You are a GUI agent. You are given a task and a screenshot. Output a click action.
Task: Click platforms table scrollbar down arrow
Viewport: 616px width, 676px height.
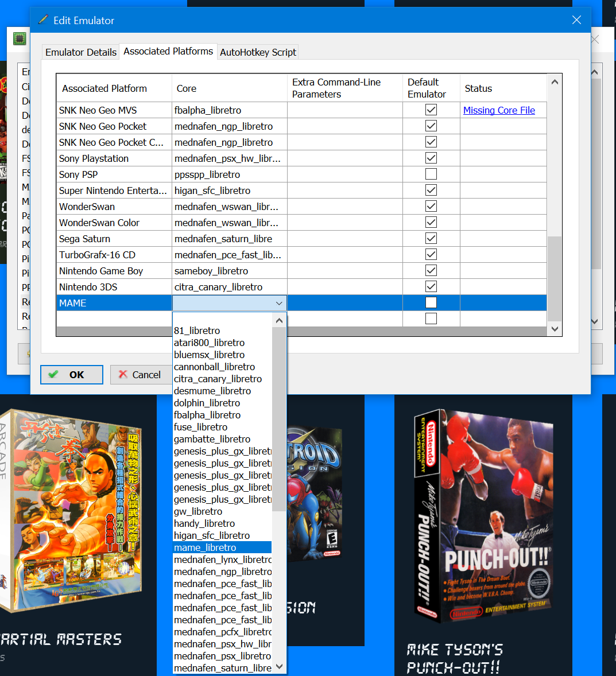point(555,329)
